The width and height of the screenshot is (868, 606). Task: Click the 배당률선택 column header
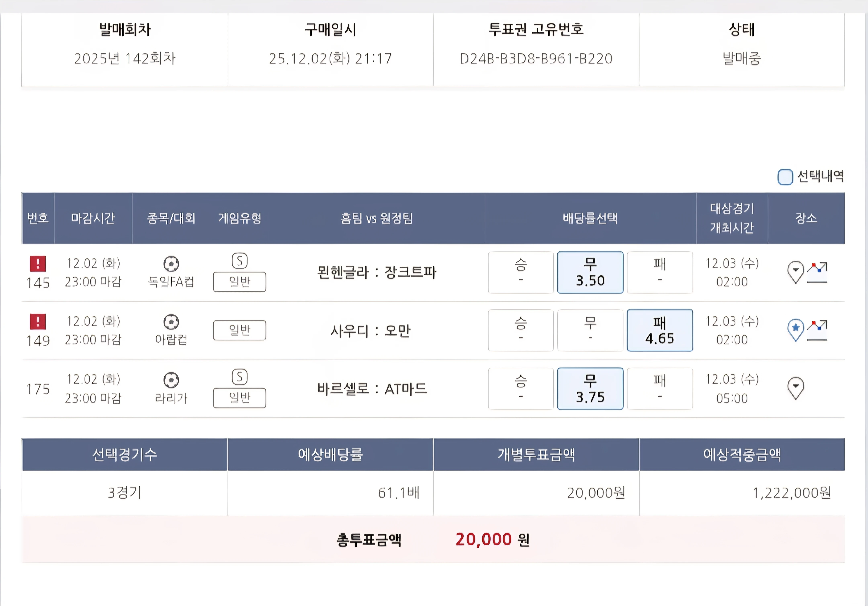tap(590, 218)
